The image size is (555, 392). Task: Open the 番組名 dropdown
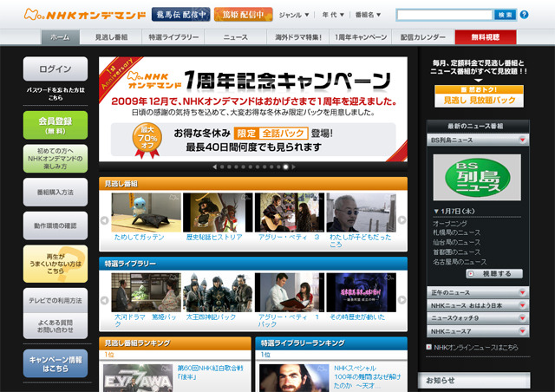click(368, 15)
